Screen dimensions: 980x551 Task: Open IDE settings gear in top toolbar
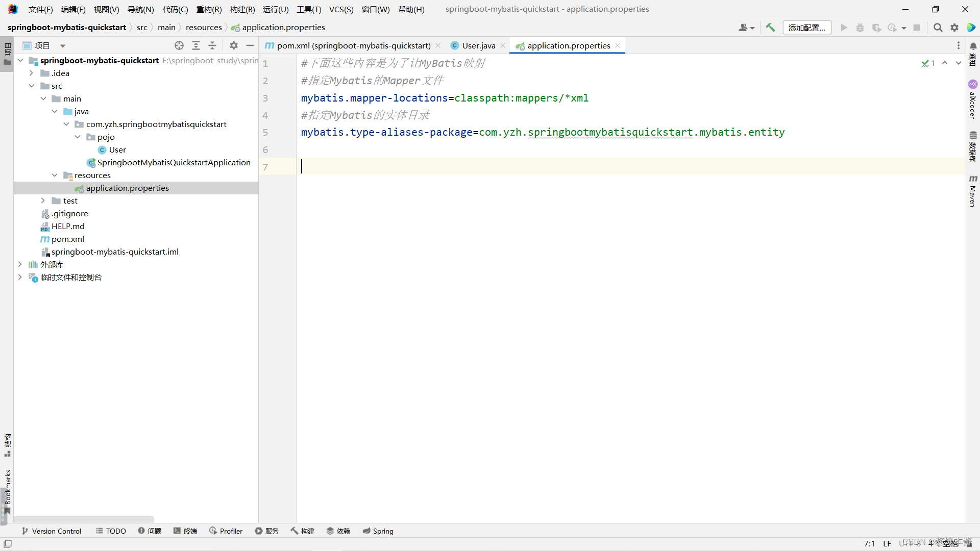pyautogui.click(x=954, y=28)
